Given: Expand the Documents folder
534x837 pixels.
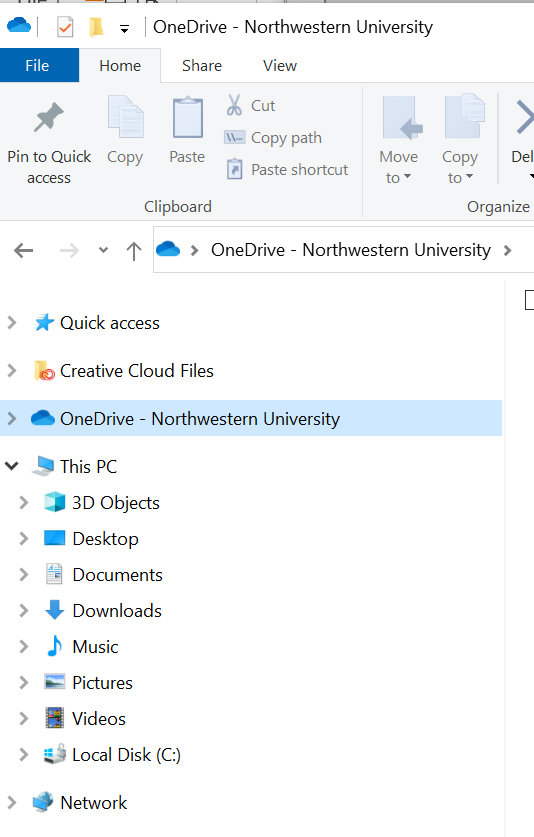Looking at the screenshot, I should [23, 574].
